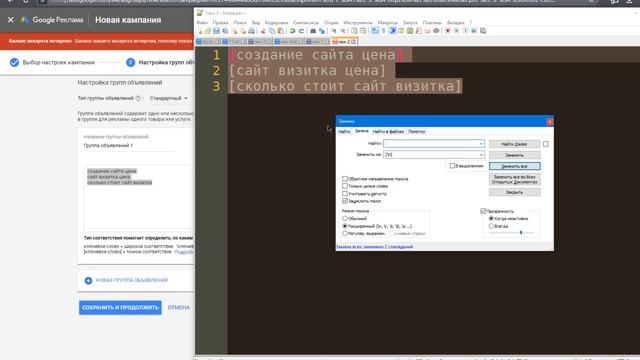Image resolution: width=640 pixels, height=360 pixels.
Task: Click the Replace button in dialog
Action: click(x=514, y=155)
